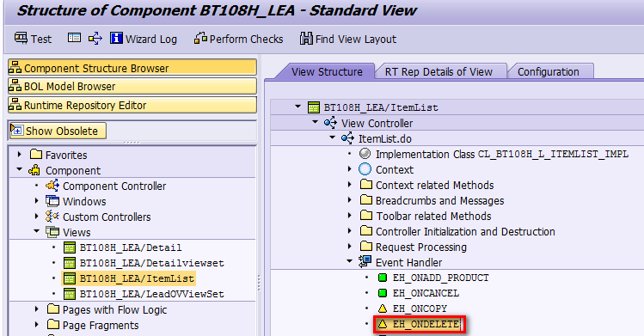Select view BT108H_LEA/Detailviewset

coord(152,263)
